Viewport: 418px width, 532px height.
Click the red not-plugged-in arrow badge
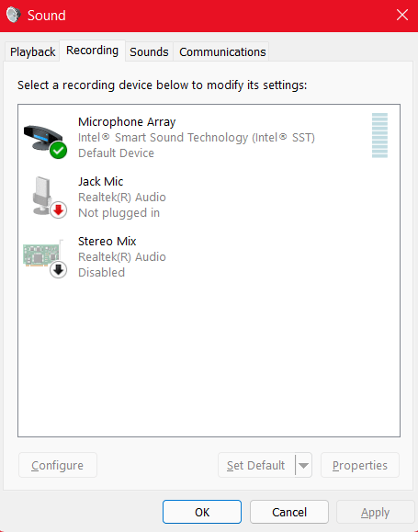(59, 210)
